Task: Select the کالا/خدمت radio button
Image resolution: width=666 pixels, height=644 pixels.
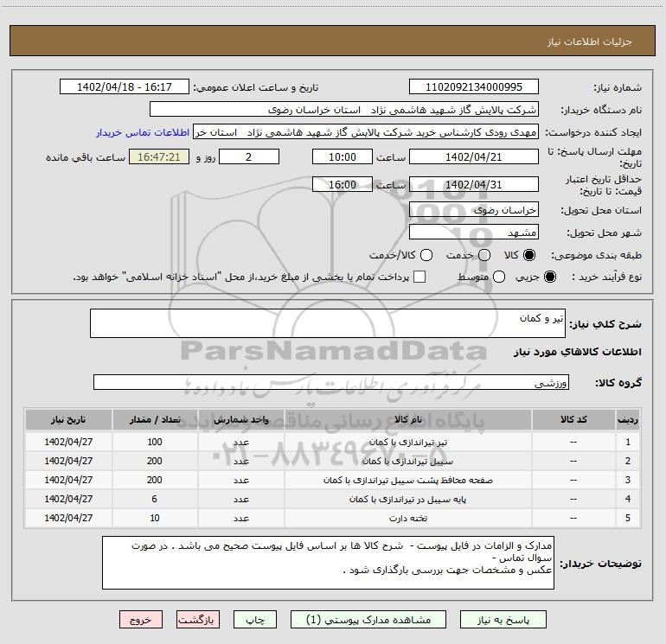Action: [x=426, y=255]
